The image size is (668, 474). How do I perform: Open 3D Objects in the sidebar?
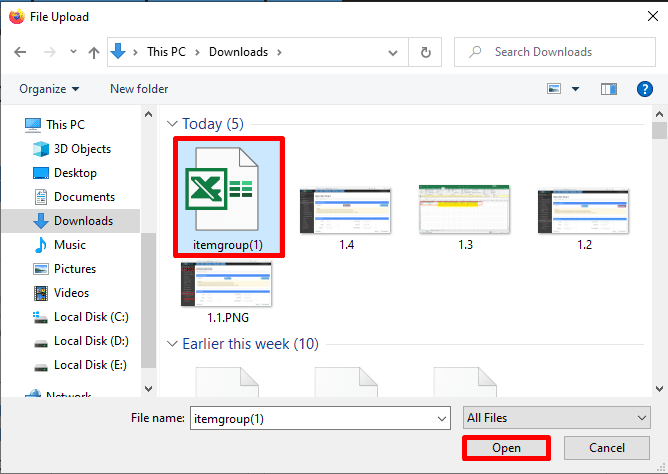(82, 149)
